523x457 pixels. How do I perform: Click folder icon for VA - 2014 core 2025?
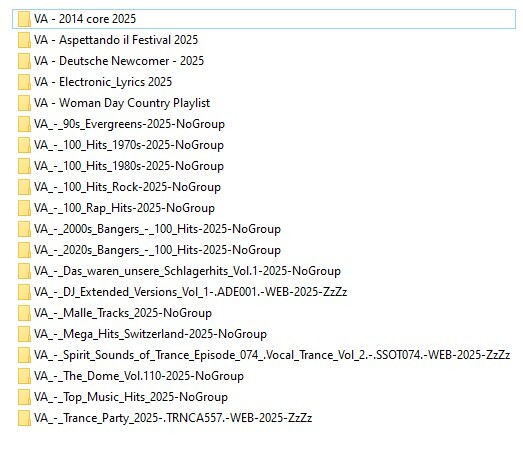point(24,19)
